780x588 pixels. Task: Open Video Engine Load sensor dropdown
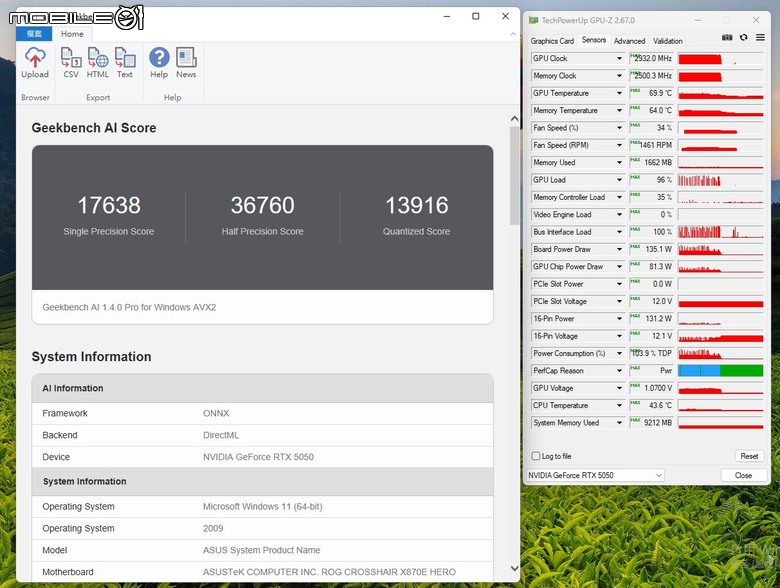coord(619,214)
